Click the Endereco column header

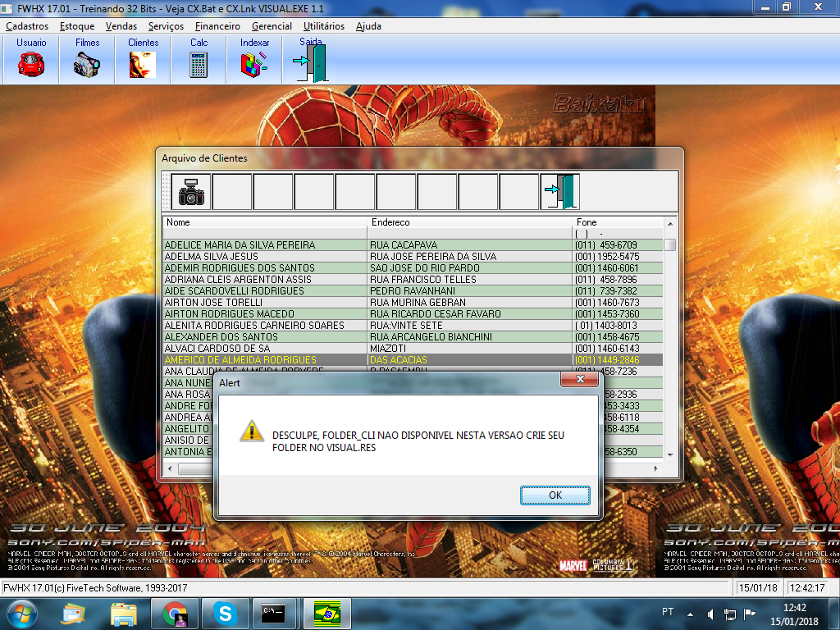[470, 222]
